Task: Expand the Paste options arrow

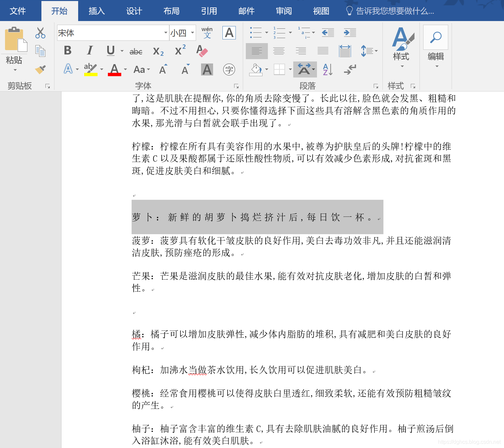Action: pyautogui.click(x=15, y=70)
